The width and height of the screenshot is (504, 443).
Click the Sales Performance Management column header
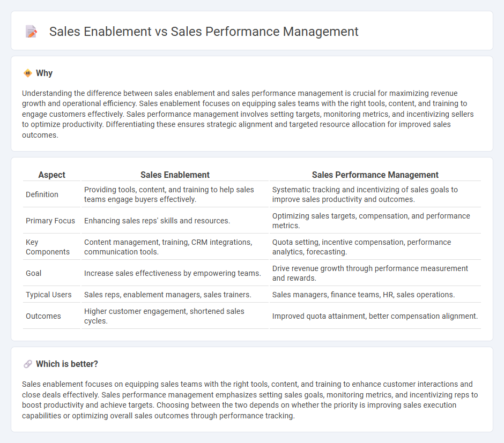[x=375, y=175]
